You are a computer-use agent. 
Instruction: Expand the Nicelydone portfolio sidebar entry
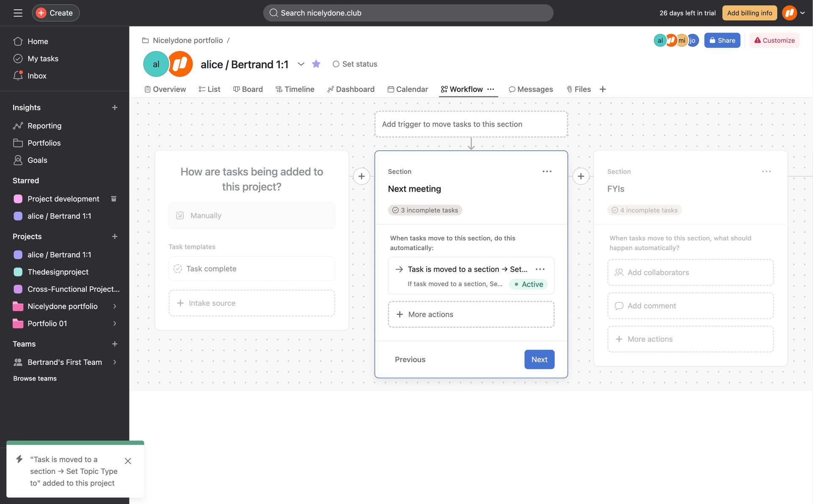pos(115,306)
